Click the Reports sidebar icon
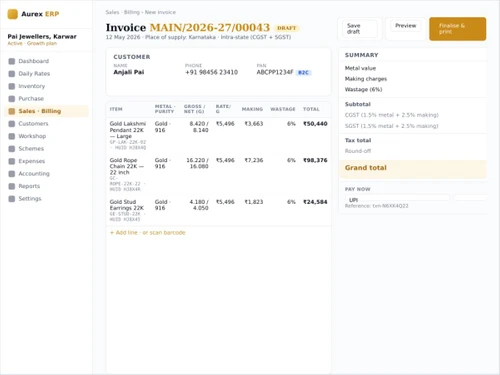 point(12,186)
